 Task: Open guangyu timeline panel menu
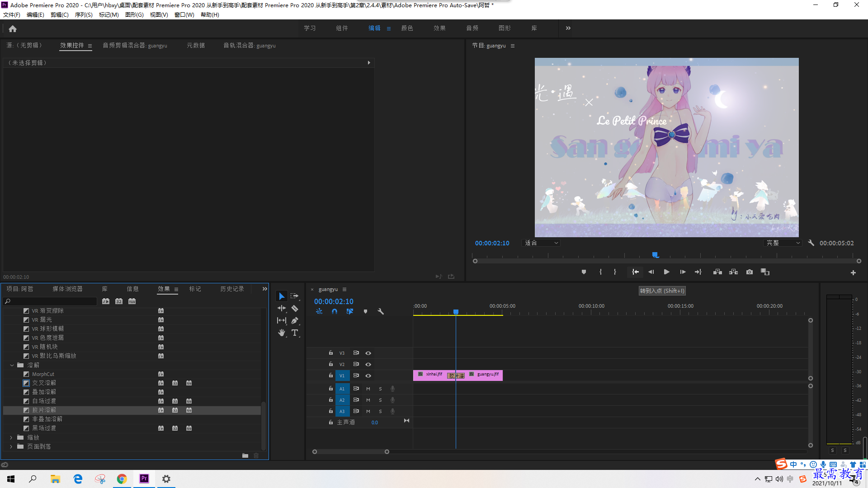[x=344, y=290]
